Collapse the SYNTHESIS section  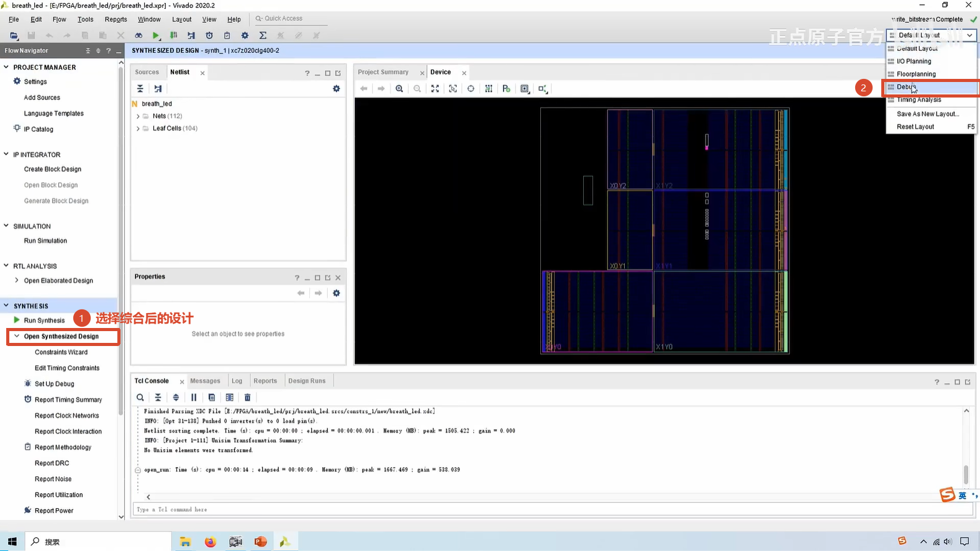coord(6,306)
